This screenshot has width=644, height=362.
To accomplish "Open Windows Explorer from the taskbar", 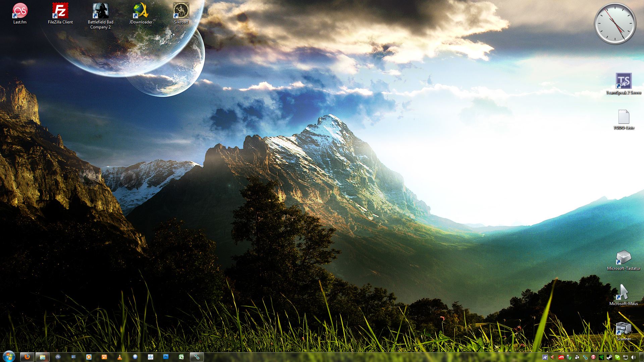I will coord(42,357).
